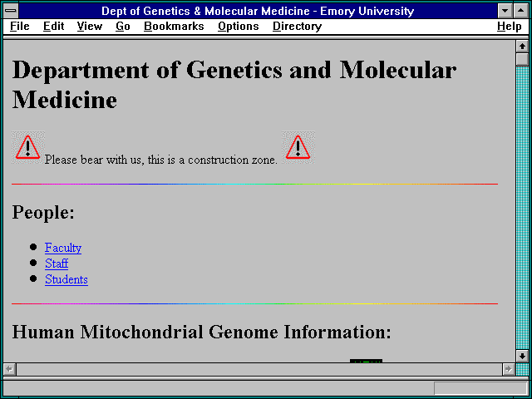Open the Help menu
The width and height of the screenshot is (532, 399).
510,26
